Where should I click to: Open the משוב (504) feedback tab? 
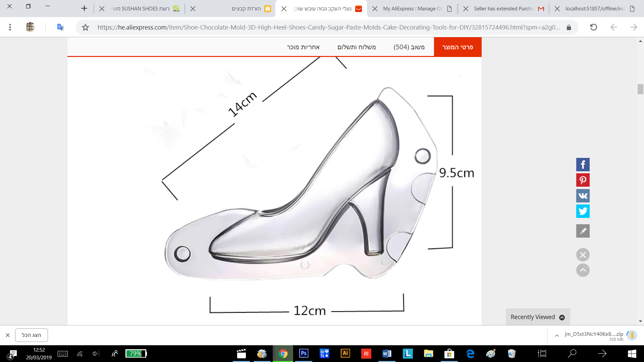409,47
